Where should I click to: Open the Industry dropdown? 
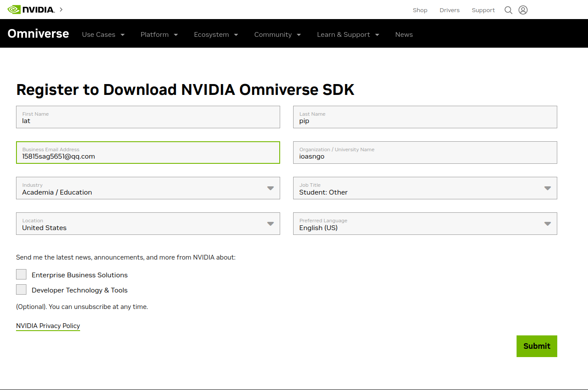click(x=148, y=188)
